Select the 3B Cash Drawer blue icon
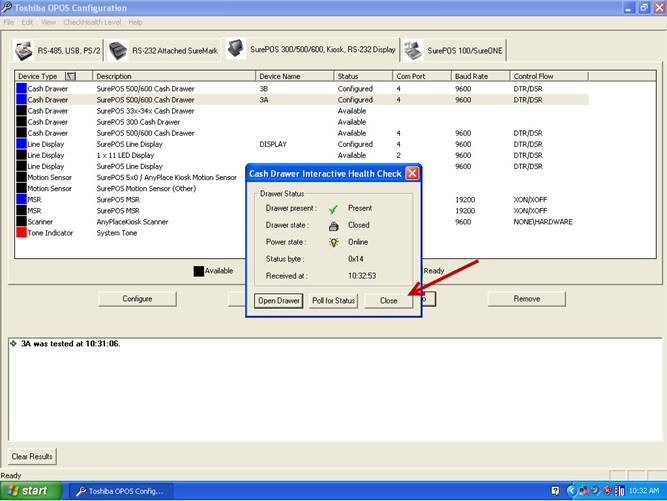 click(21, 89)
